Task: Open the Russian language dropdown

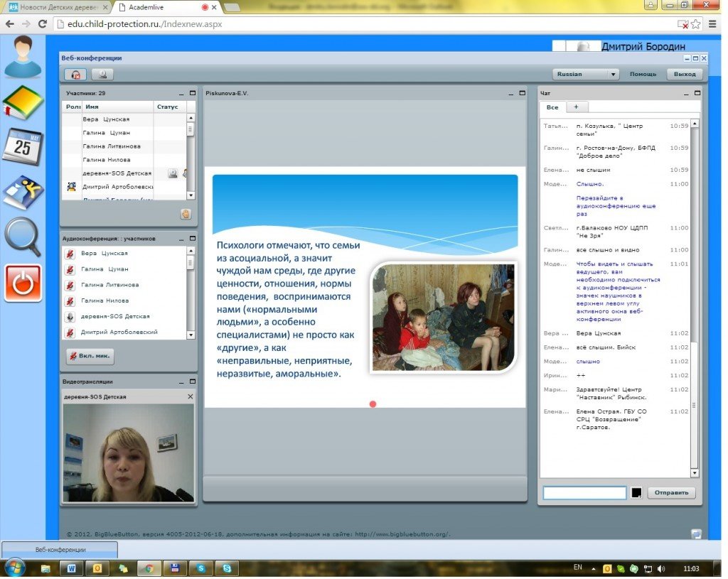Action: point(586,74)
